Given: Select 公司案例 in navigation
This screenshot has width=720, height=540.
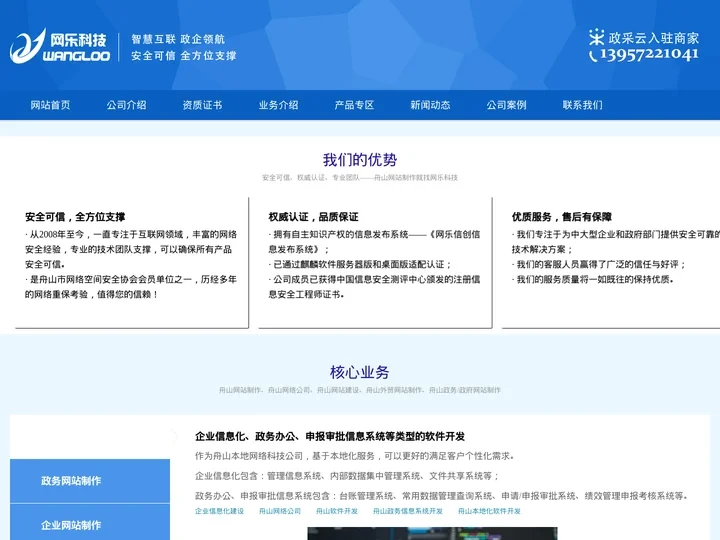Looking at the screenshot, I should point(506,105).
